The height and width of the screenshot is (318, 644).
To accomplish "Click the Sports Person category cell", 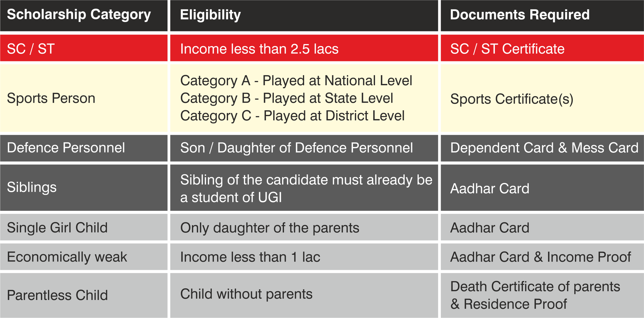I will click(84, 98).
